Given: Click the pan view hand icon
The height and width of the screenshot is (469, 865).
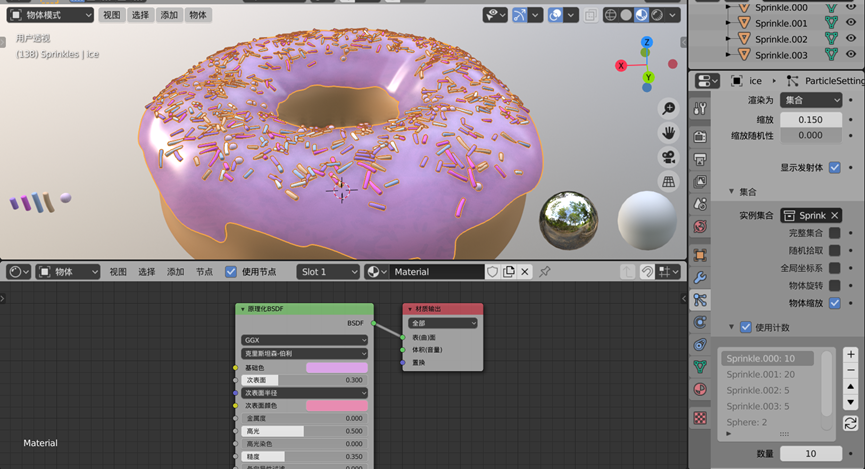Looking at the screenshot, I should click(x=669, y=133).
